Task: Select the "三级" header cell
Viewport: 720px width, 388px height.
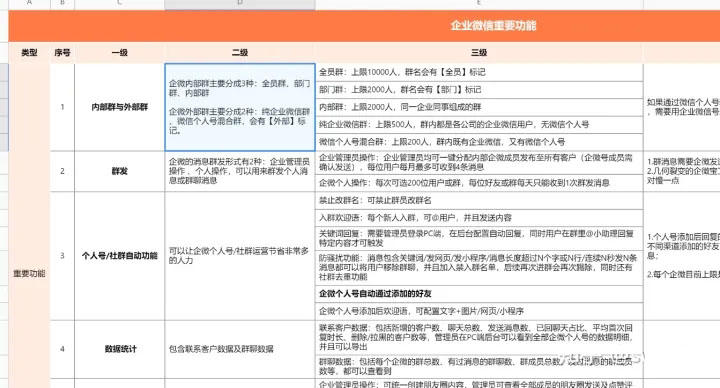Action: pyautogui.click(x=479, y=53)
